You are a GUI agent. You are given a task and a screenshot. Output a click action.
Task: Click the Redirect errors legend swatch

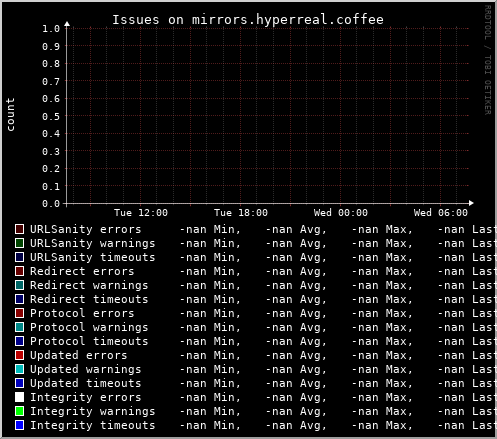point(19,271)
